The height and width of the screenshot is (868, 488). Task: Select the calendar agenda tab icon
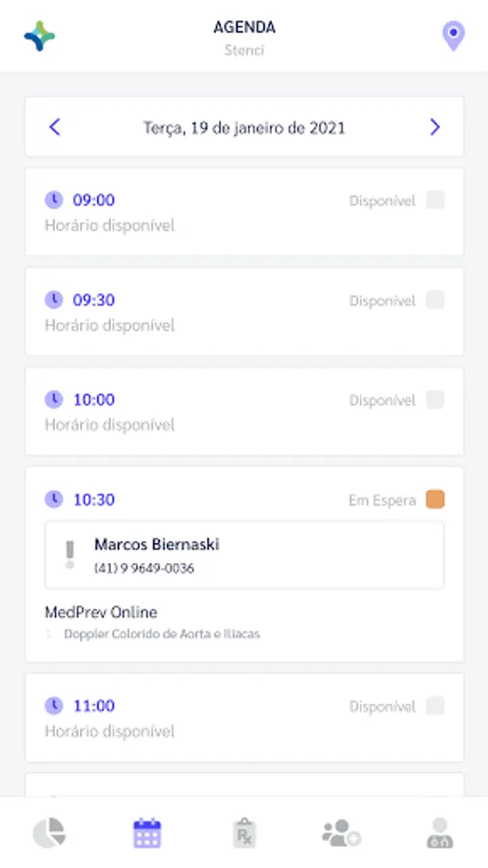(x=148, y=832)
